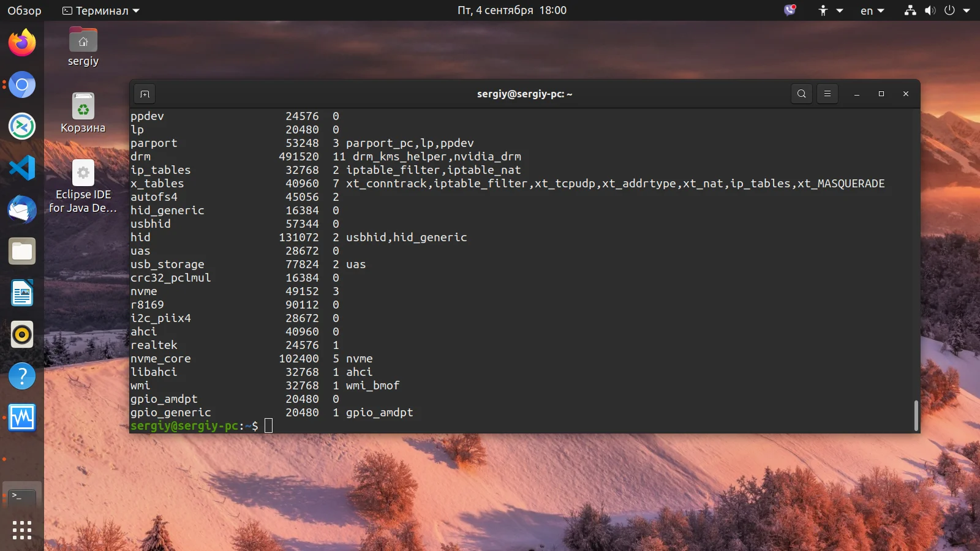The height and width of the screenshot is (551, 980).
Task: Launch Chromium browser from the dock
Action: (x=22, y=84)
